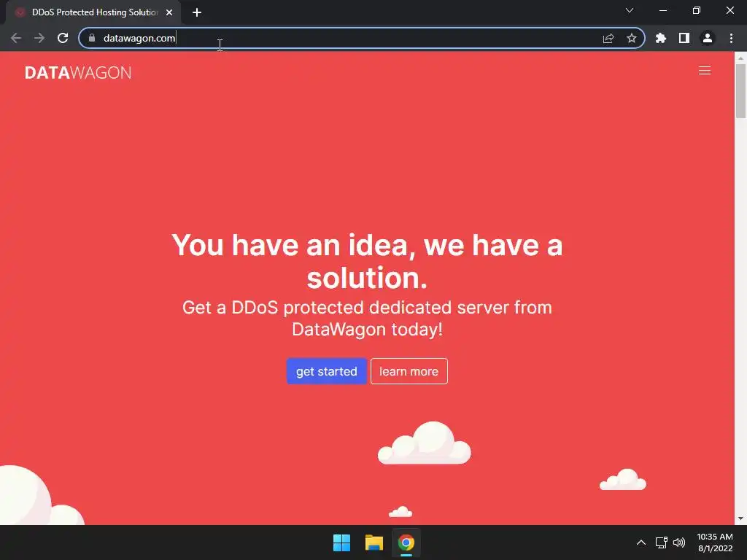
Task: Open the DataWagon hamburger menu
Action: click(x=705, y=71)
